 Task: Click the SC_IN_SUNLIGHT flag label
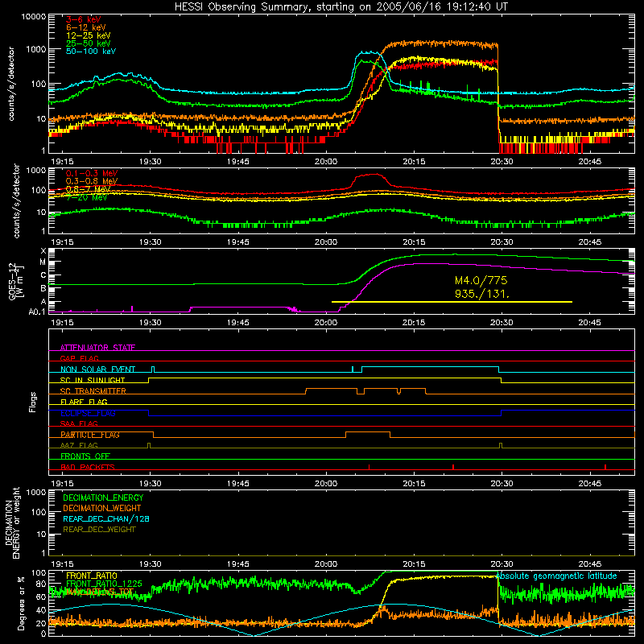tap(93, 380)
